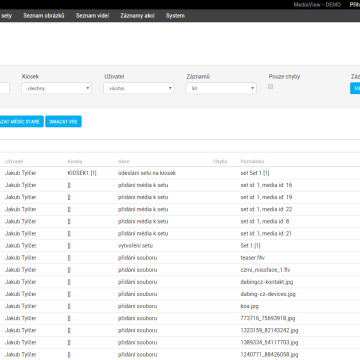Open the System menu item
The height and width of the screenshot is (360, 360).
point(175,16)
